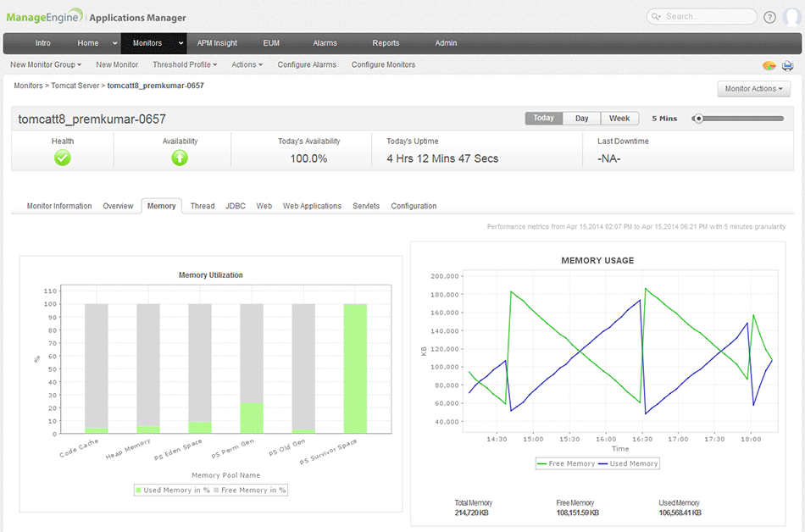
Task: Click the Total Memory 214,720 KB value
Action: click(471, 513)
